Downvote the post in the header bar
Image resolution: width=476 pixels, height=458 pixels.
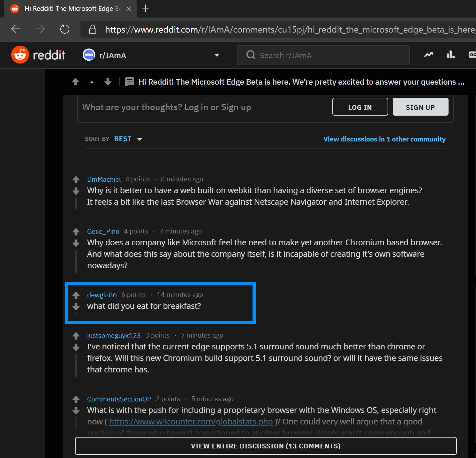point(108,82)
